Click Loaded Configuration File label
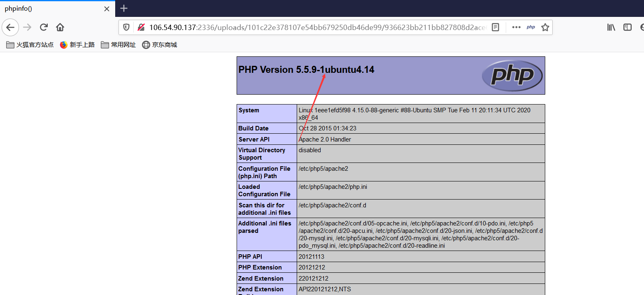 click(x=265, y=190)
